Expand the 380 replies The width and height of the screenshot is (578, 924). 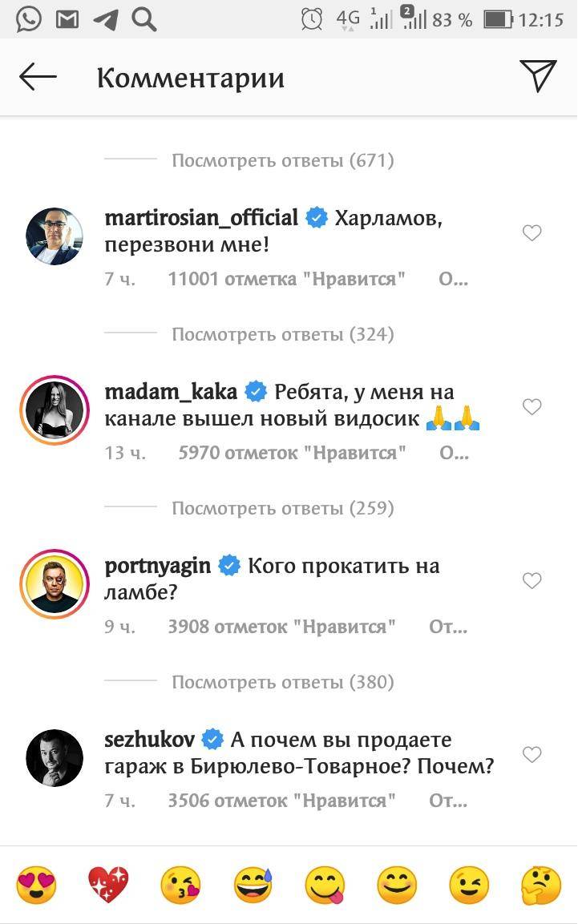coord(282,682)
